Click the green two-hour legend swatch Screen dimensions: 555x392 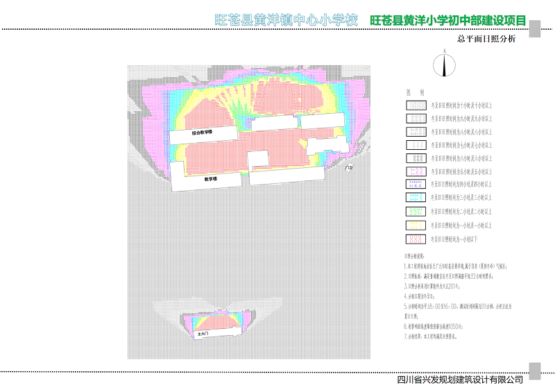pos(416,212)
